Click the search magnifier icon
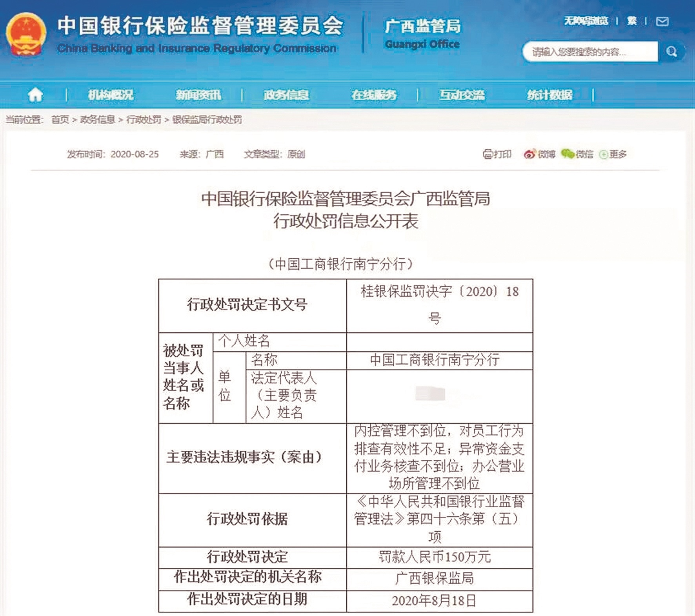 [672, 51]
